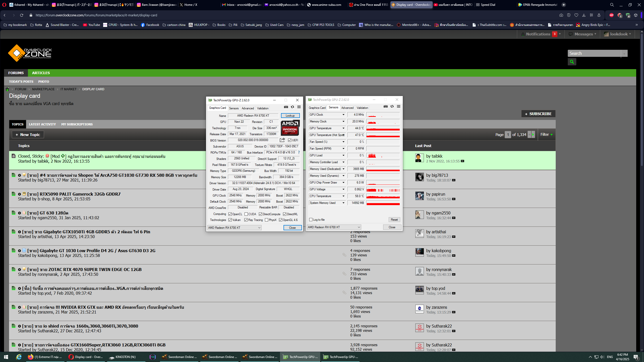644x362 pixels.
Task: Click refresh icon in GPU-Z Sensors window
Action: [392, 106]
